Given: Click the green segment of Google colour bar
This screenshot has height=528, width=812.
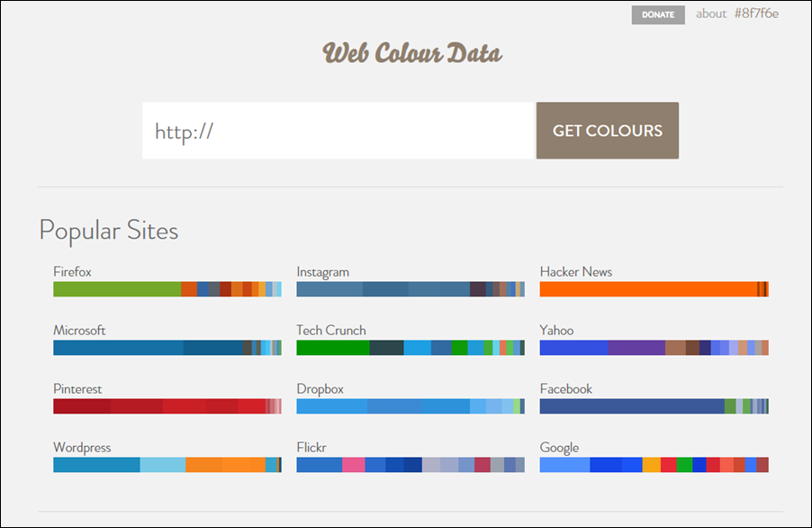Looking at the screenshot, I should pyautogui.click(x=684, y=465).
